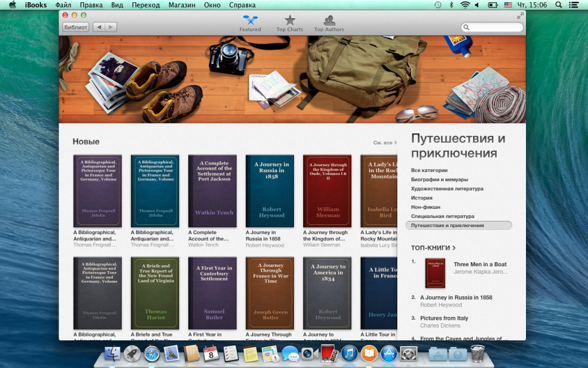The image size is (588, 368).
Task: Open the Wi-Fi status icon in the menu bar
Action: pos(465,5)
